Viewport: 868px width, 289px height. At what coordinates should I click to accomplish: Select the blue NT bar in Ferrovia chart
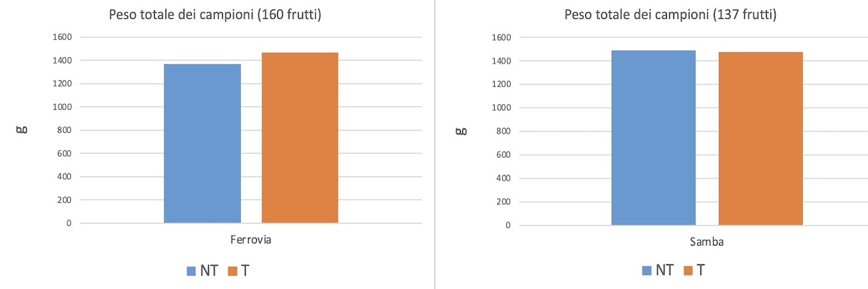(203, 143)
